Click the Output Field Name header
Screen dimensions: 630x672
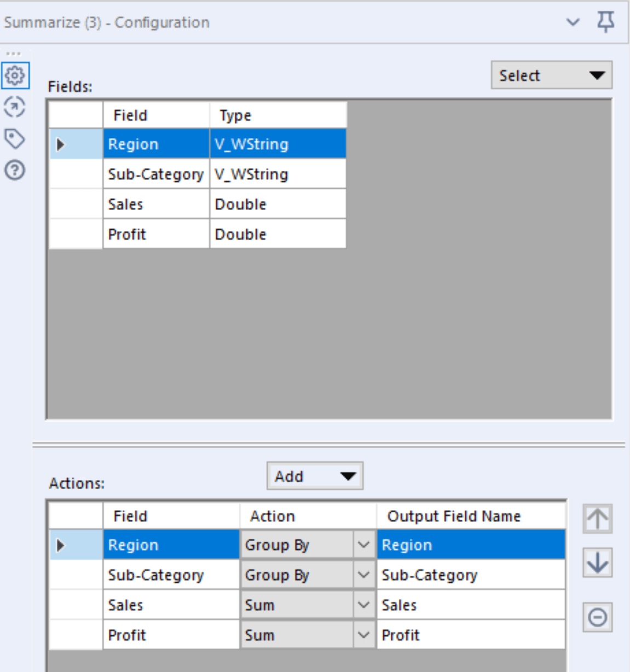click(x=471, y=515)
